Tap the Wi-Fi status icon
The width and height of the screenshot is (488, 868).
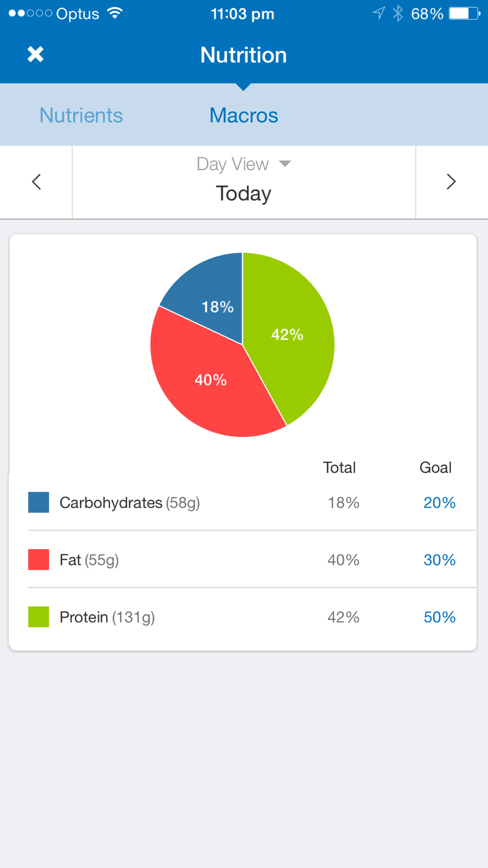[x=115, y=14]
